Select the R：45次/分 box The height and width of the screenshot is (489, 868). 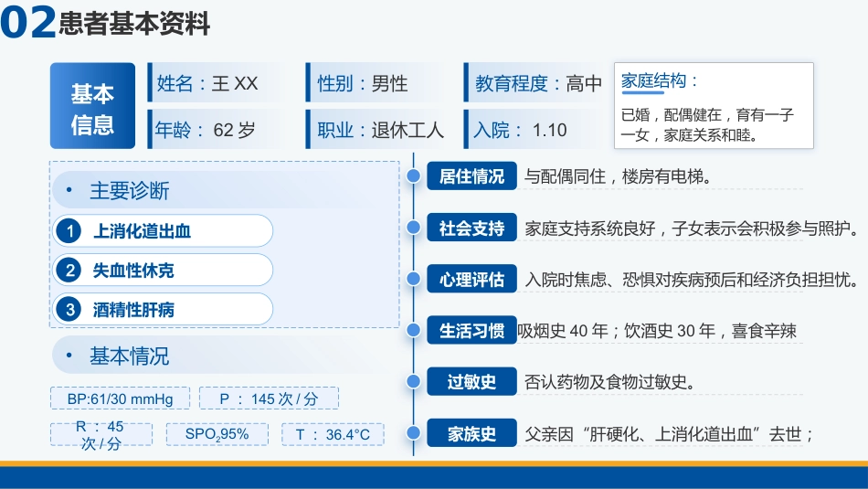pyautogui.click(x=101, y=434)
